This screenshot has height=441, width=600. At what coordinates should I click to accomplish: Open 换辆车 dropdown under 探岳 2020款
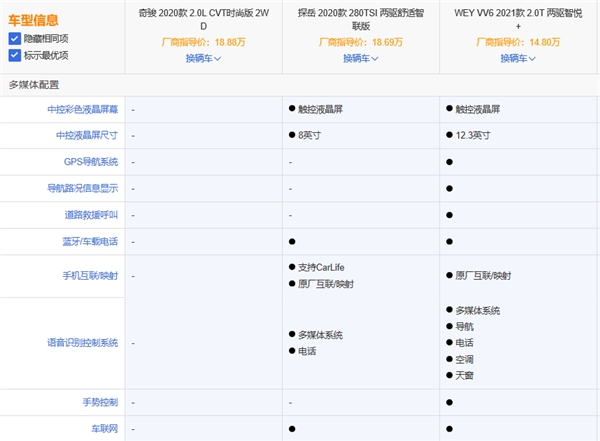pos(361,59)
